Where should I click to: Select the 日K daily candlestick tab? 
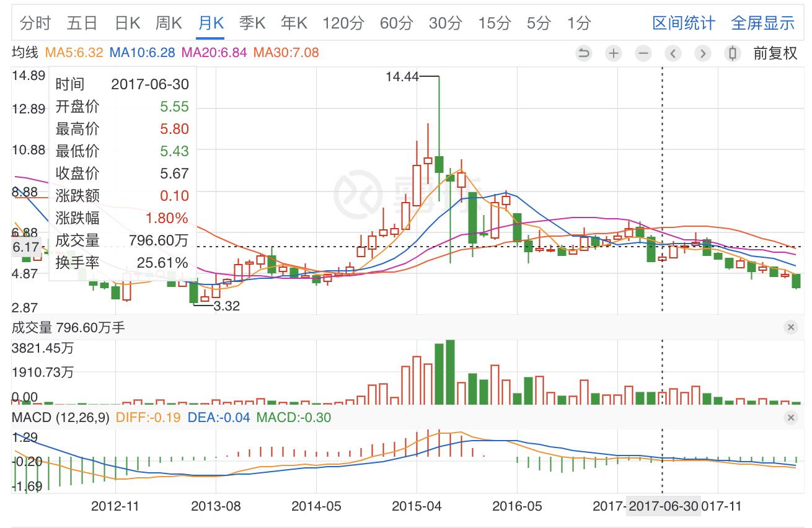pos(127,24)
